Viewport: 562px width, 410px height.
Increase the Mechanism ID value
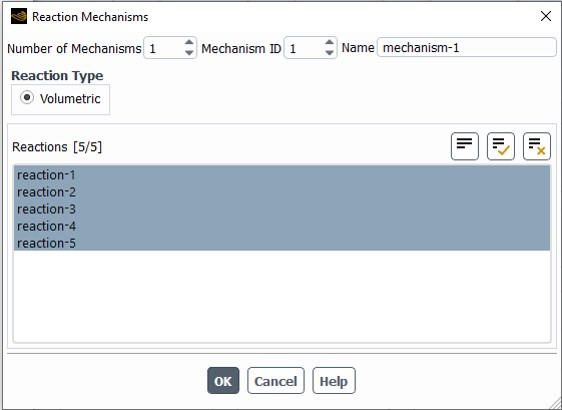coord(329,43)
